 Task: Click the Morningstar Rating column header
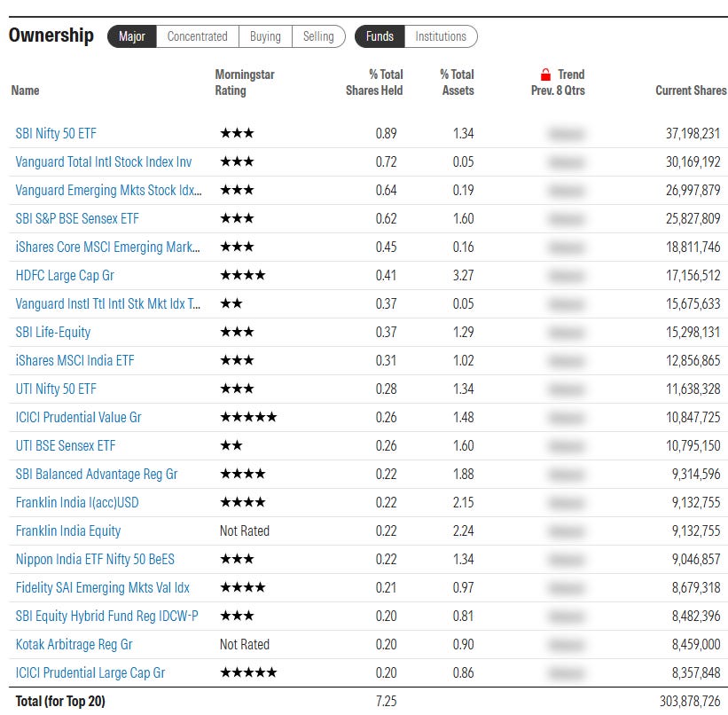[x=245, y=82]
